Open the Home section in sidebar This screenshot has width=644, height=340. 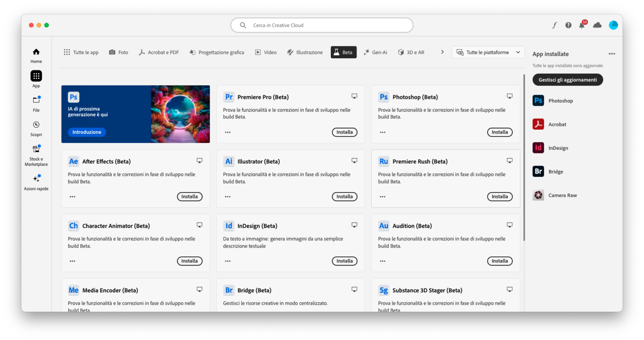36,55
